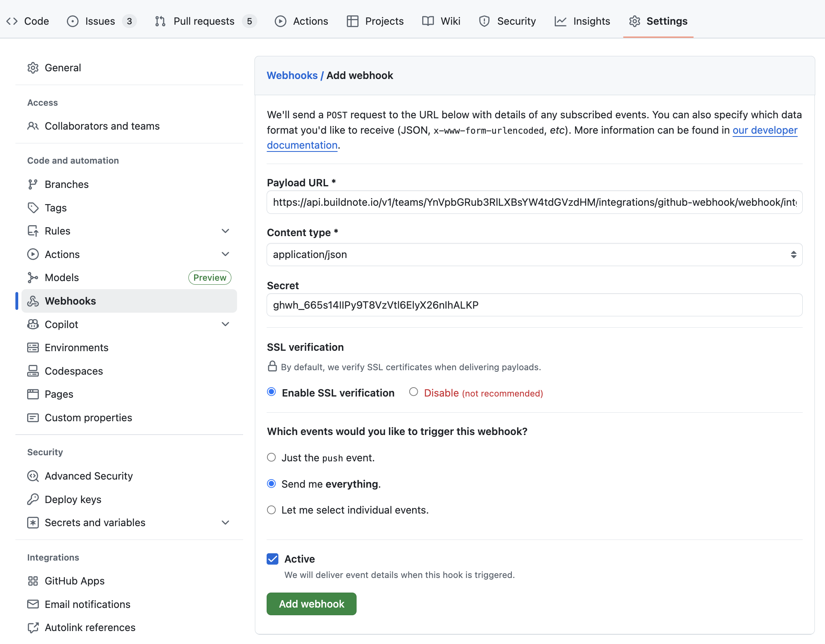825x644 pixels.
Task: Switch to the Projects tab label
Action: 384,21
